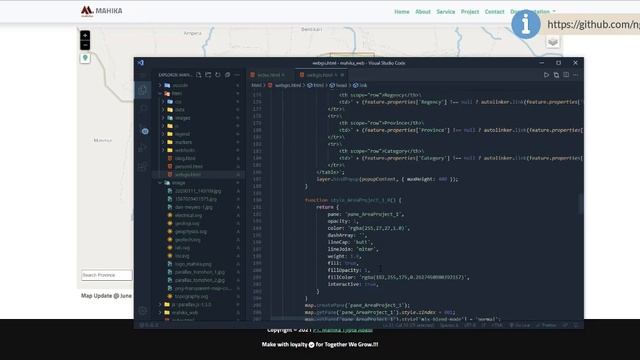
Task: Open the Project navbar link
Action: pos(470,11)
